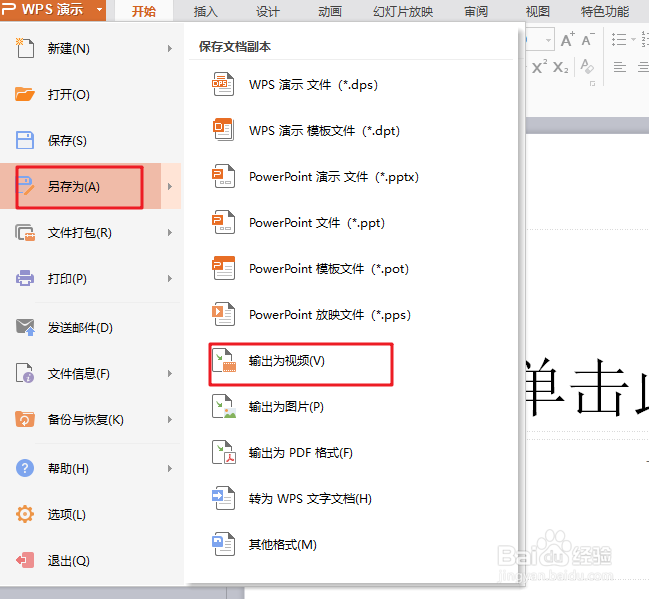
Task: Click the save disk icon beside 保存(S)
Action: (x=25, y=140)
